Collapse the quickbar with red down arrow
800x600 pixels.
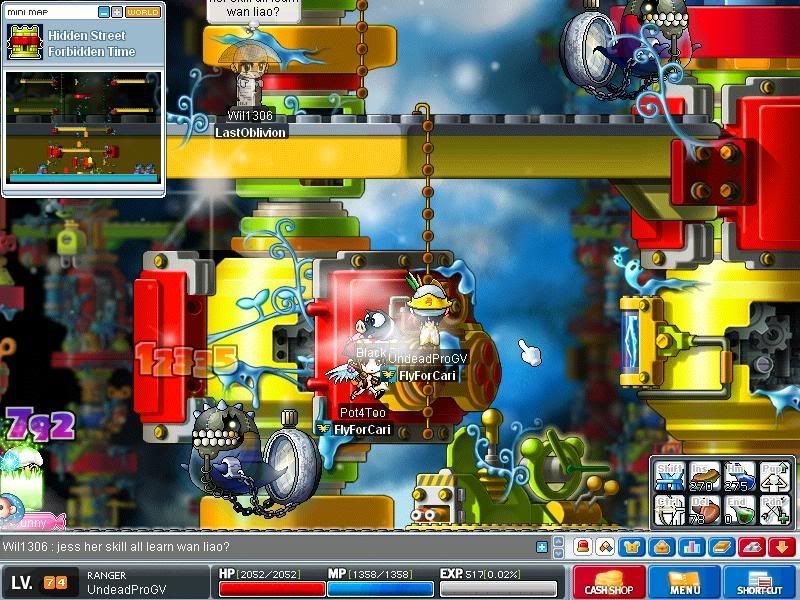781,547
